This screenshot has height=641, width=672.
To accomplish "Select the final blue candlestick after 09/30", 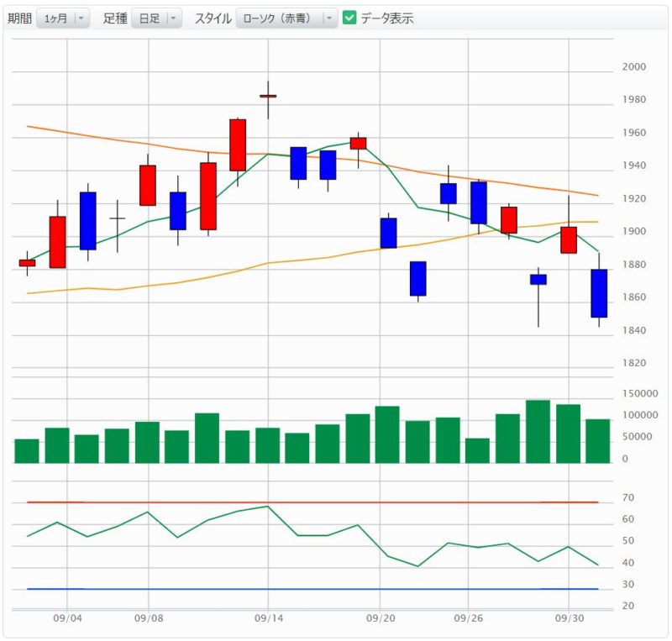I will point(599,293).
